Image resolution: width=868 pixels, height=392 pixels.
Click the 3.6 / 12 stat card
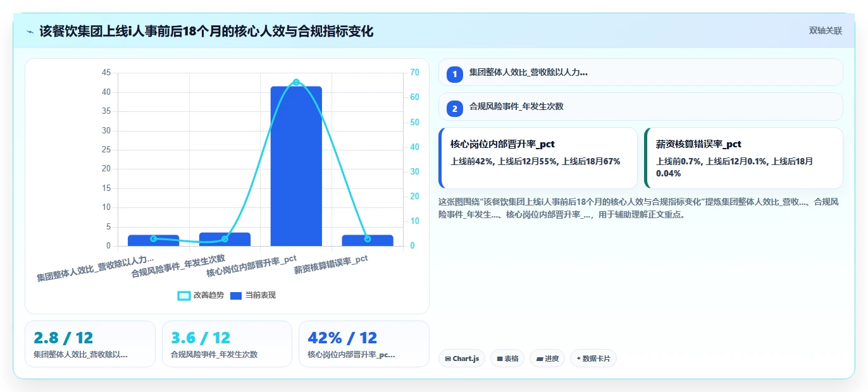227,344
